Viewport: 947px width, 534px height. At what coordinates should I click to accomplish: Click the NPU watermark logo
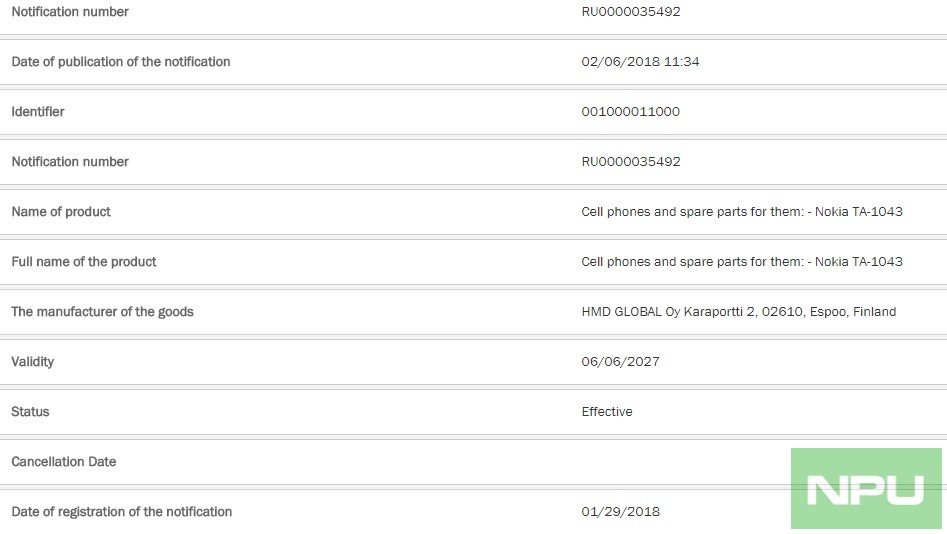866,489
